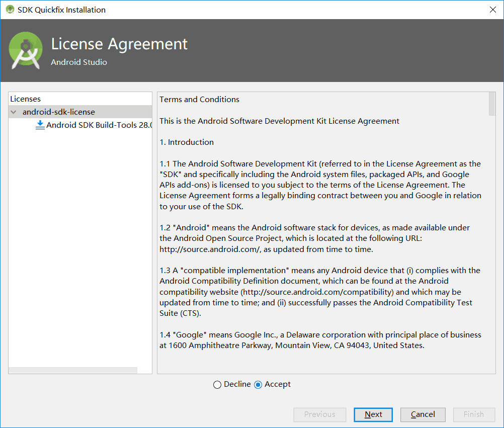Click the 1600 Amphitheatre Parkway address line
The width and height of the screenshot is (504, 428).
(x=292, y=346)
